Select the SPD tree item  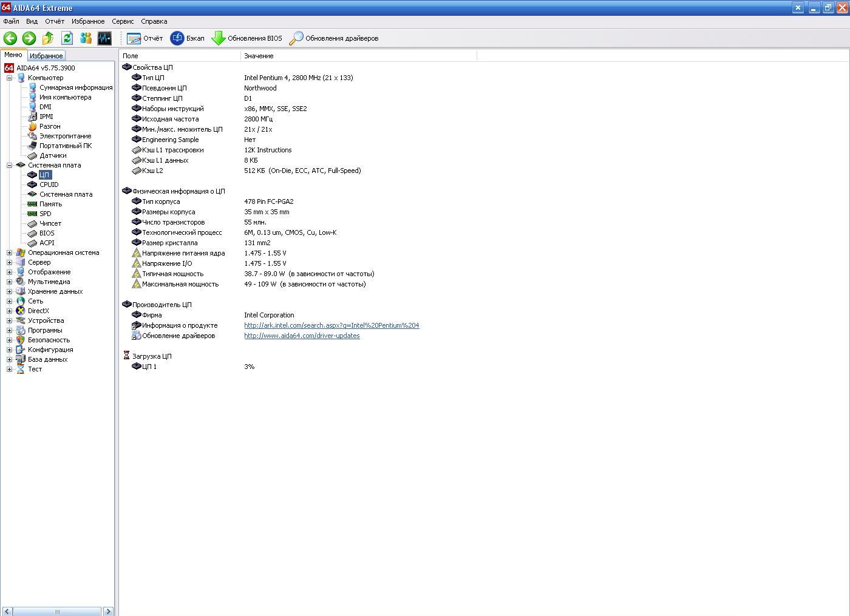tap(46, 214)
